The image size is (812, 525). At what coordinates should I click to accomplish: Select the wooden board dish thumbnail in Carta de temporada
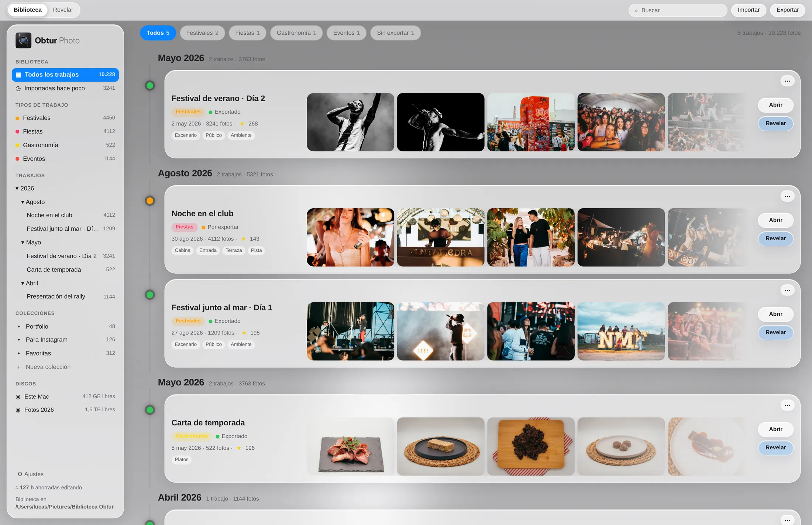[x=531, y=446]
